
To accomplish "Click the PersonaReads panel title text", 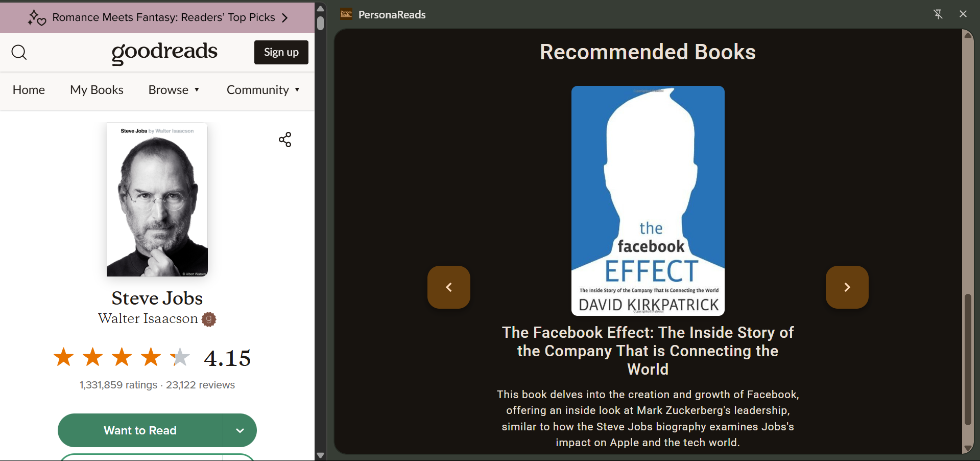I will (x=392, y=15).
